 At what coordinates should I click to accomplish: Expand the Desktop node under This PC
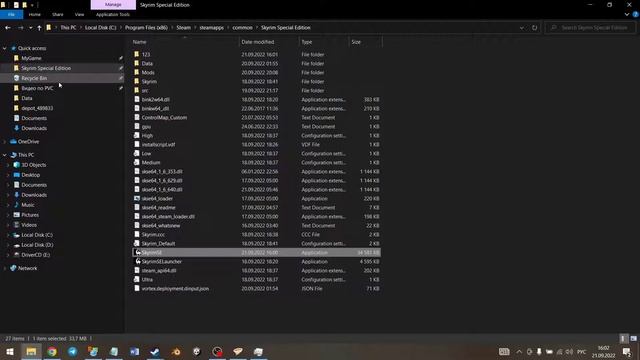[8, 175]
